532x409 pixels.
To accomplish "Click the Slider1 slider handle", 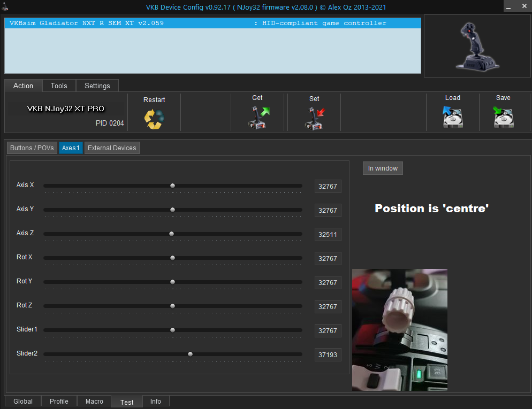I will click(173, 330).
